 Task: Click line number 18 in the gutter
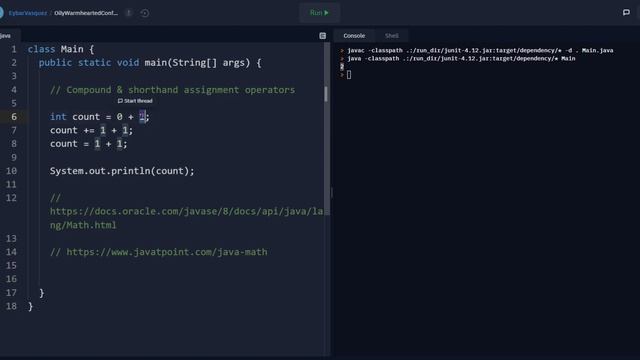[x=11, y=306]
